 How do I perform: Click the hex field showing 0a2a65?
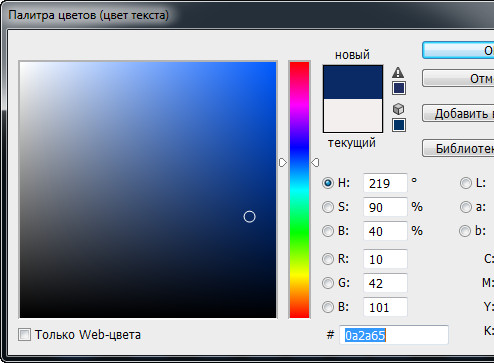coord(394,335)
